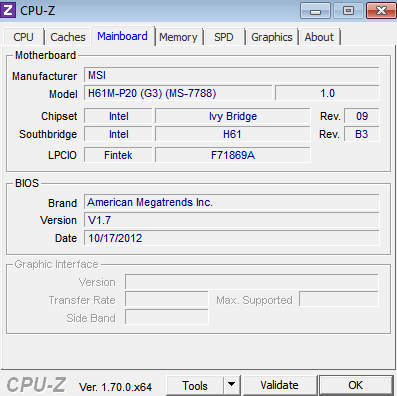Click the Chipset vendor field Intel
397x396 pixels.
point(118,116)
